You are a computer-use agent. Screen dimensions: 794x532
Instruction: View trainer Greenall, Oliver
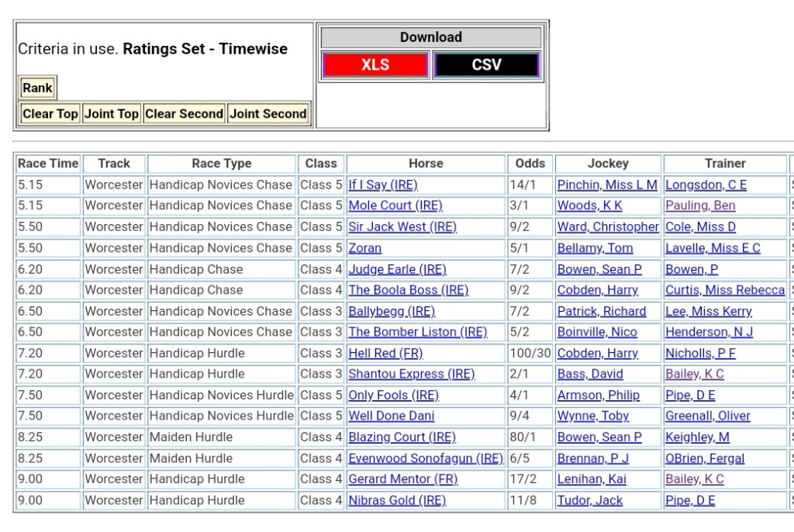coord(708,416)
